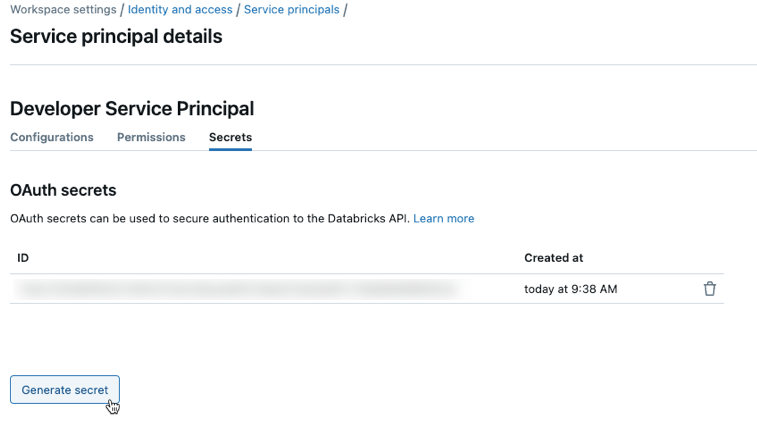Switch to the Configurations tab
This screenshot has height=428, width=757.
click(52, 137)
